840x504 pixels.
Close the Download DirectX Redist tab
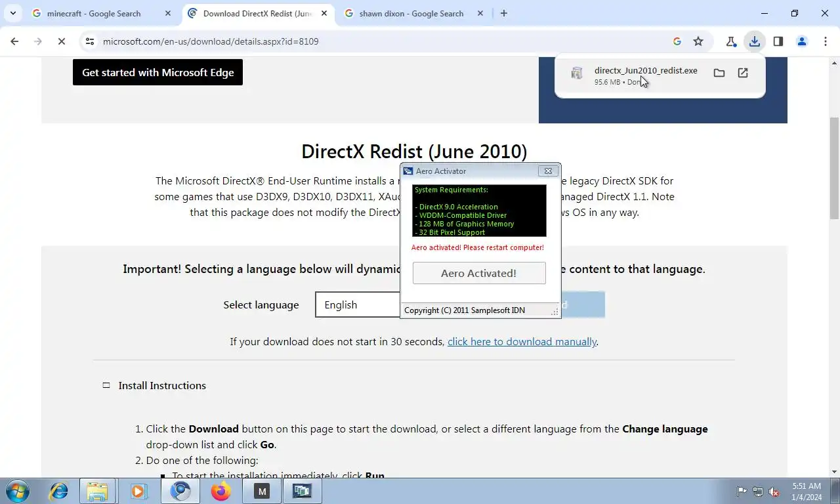324,13
